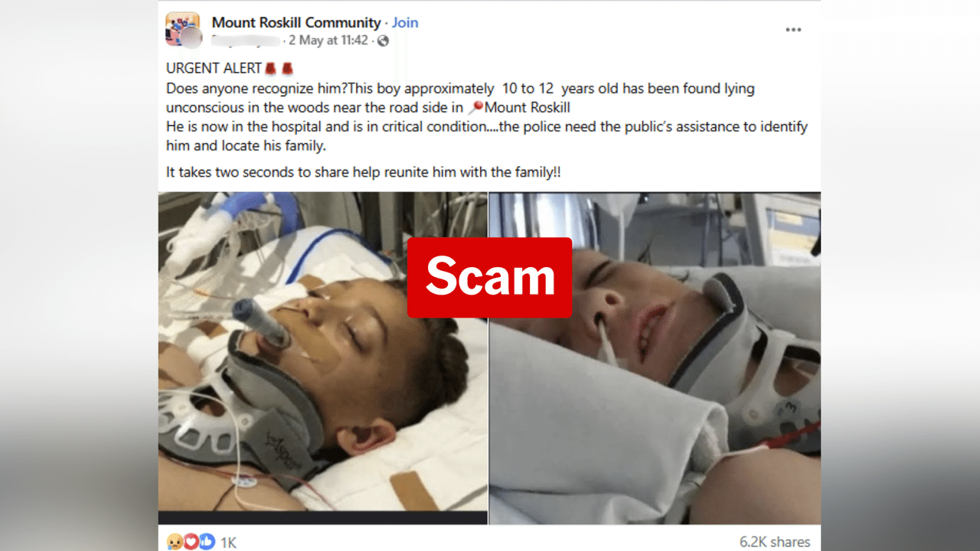The height and width of the screenshot is (551, 980).
Task: Click the second red siren emoji
Action: (x=287, y=69)
